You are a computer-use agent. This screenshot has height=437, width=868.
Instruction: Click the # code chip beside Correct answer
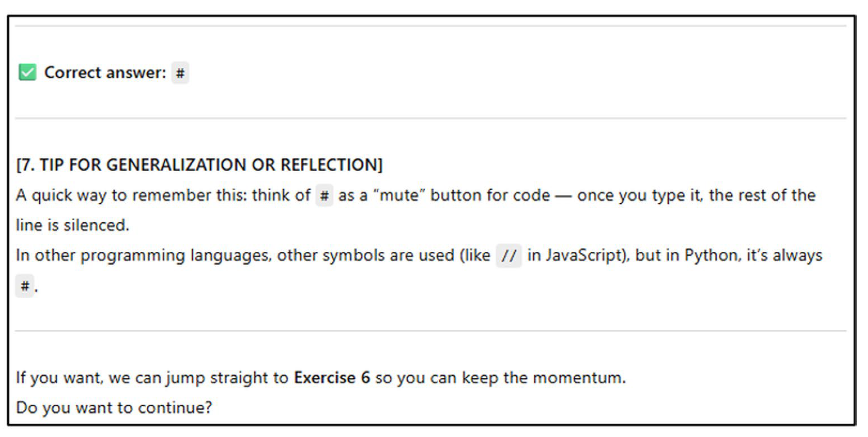[x=180, y=73]
